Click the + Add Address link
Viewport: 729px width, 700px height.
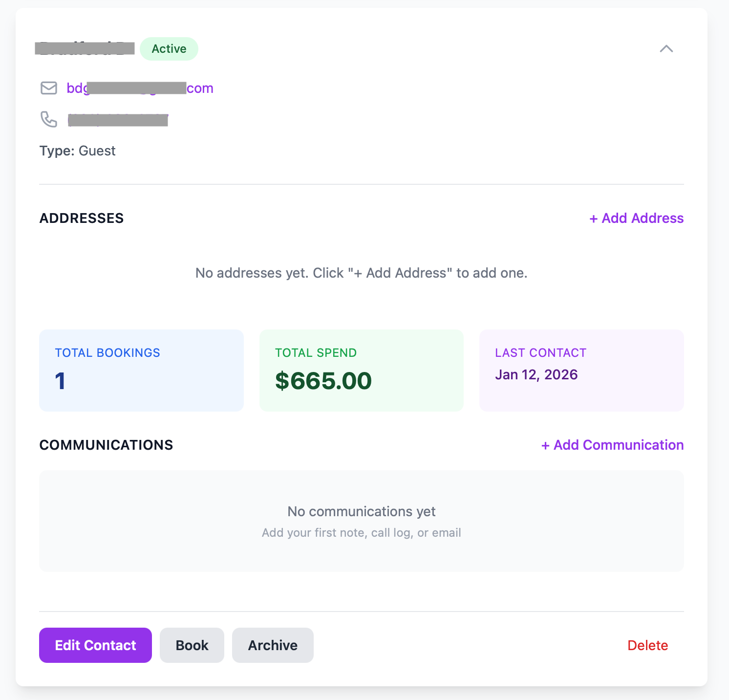click(x=636, y=218)
